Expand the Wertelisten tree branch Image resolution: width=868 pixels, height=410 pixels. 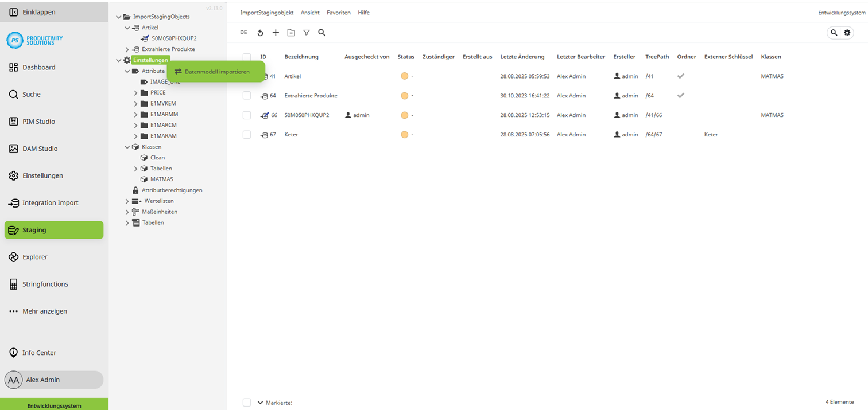(x=127, y=201)
